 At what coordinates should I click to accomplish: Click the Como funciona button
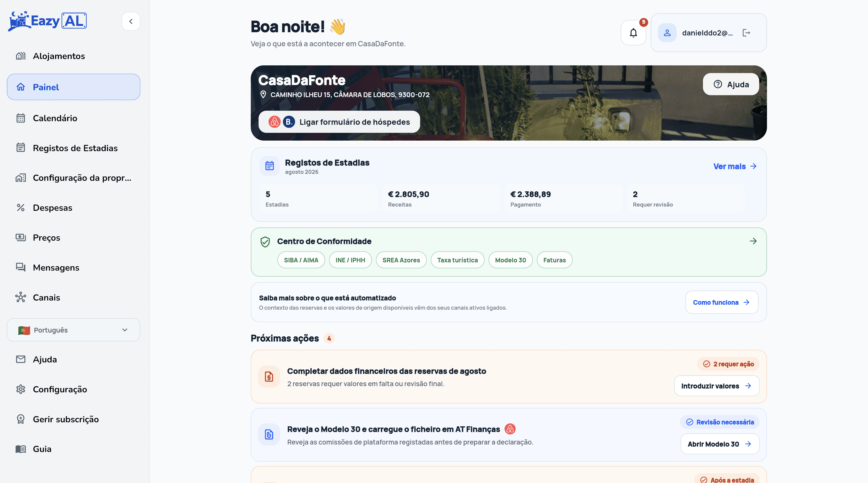click(x=722, y=302)
